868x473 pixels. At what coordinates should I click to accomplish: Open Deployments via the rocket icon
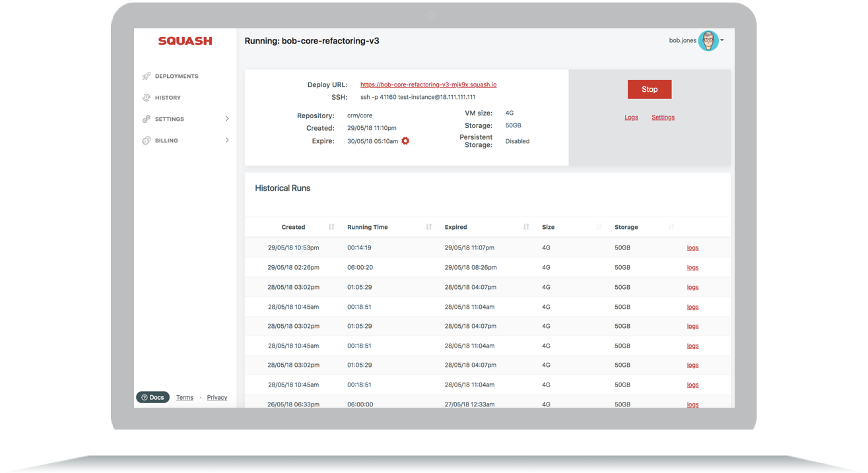(147, 77)
